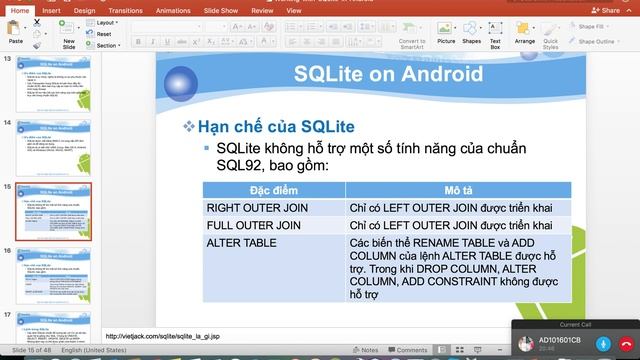Open Shape Fill color options

(x=589, y=26)
